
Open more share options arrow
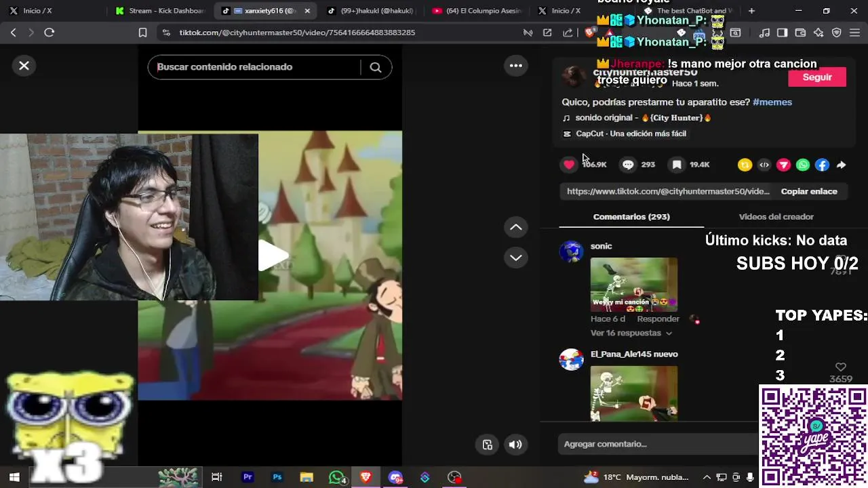point(841,165)
